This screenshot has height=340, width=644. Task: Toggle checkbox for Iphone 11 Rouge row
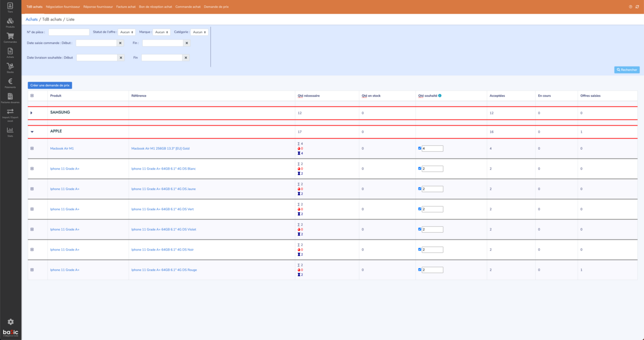(x=420, y=270)
